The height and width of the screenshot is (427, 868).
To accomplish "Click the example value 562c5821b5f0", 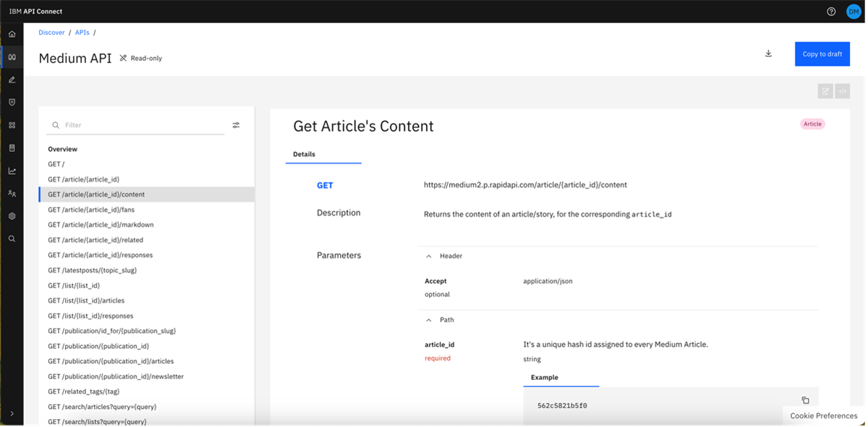I will click(563, 406).
